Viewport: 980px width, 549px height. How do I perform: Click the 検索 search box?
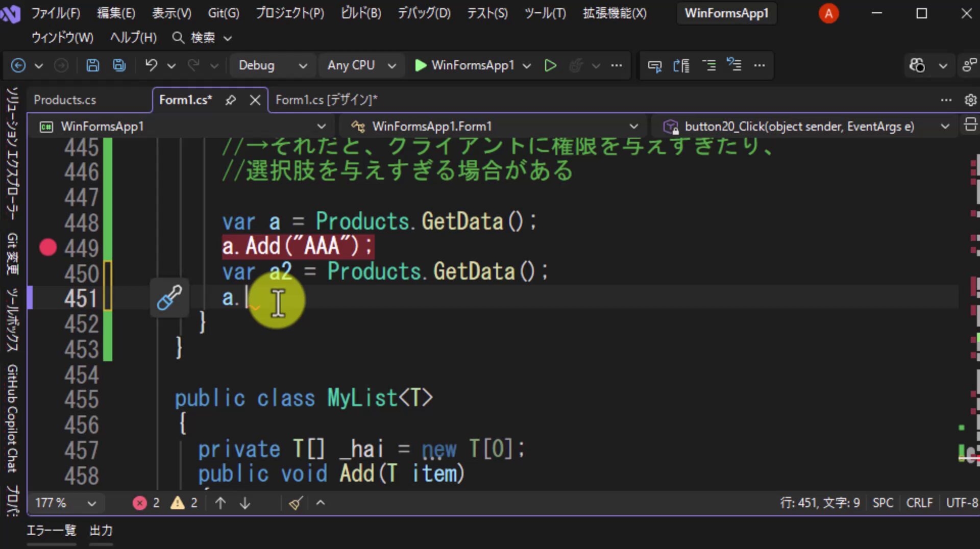point(202,38)
